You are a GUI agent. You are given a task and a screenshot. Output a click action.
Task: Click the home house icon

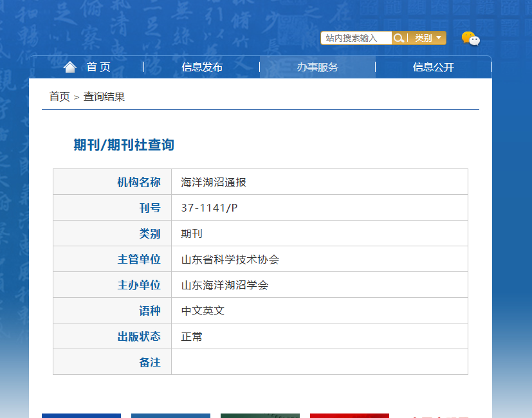coord(70,67)
